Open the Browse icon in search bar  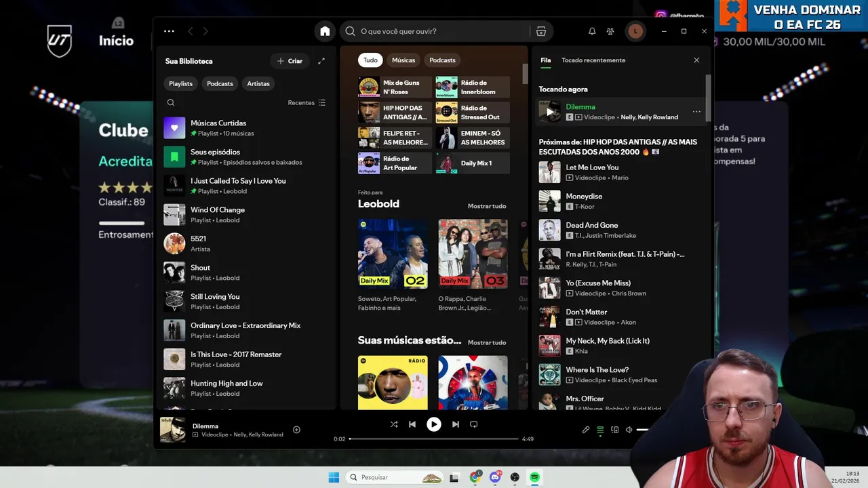tap(540, 31)
